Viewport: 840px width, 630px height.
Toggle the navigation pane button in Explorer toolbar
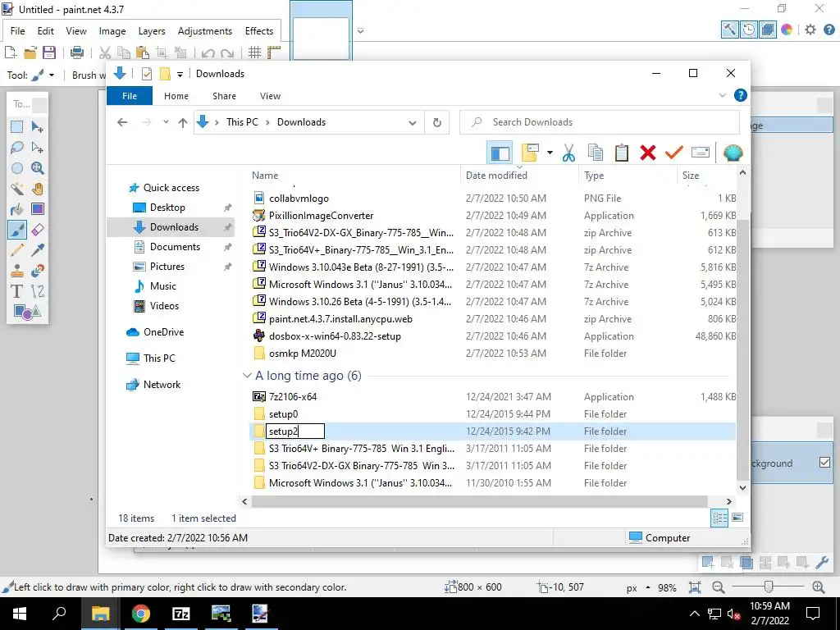coord(500,153)
